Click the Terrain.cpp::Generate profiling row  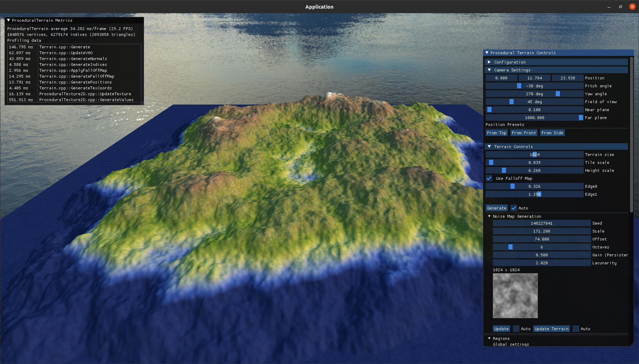pos(74,47)
